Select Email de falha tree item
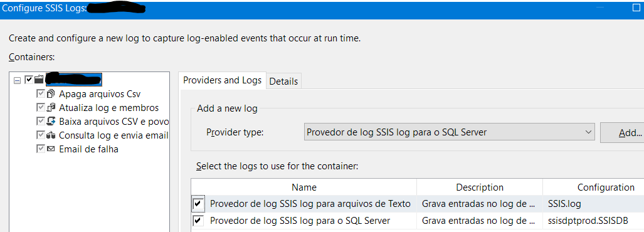Viewport: 644px width, 232px height. point(88,149)
